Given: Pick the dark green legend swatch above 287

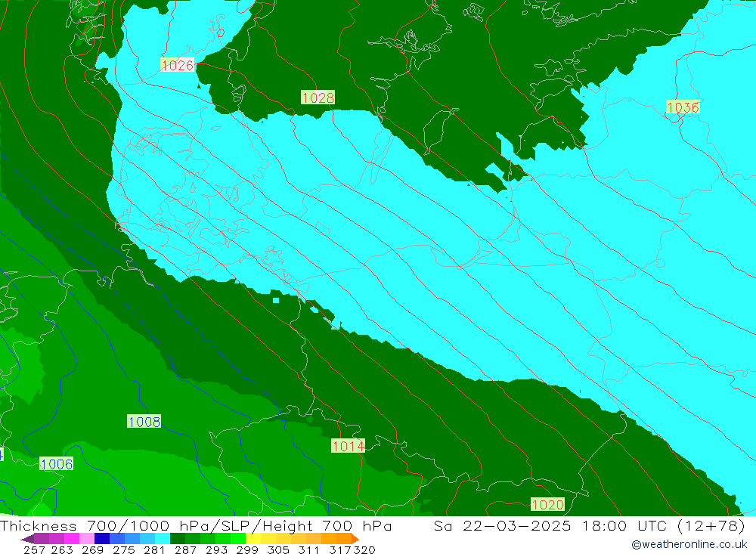Looking at the screenshot, I should tap(178, 539).
